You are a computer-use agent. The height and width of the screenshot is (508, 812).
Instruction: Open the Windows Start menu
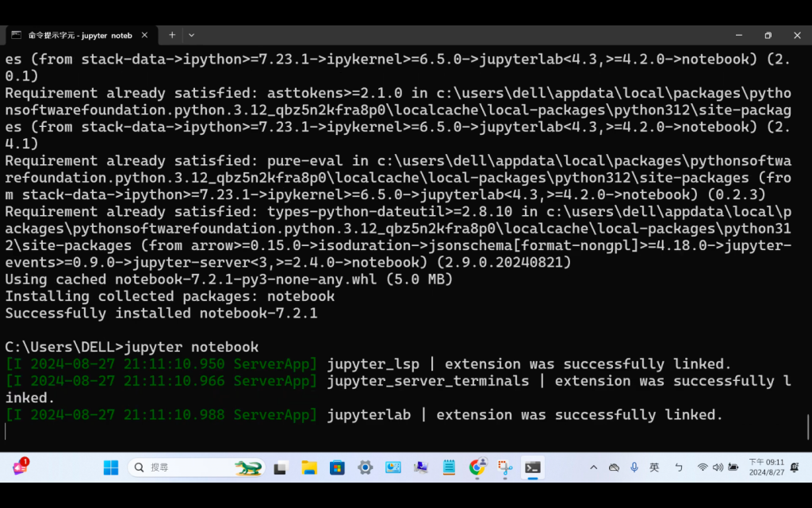(111, 468)
